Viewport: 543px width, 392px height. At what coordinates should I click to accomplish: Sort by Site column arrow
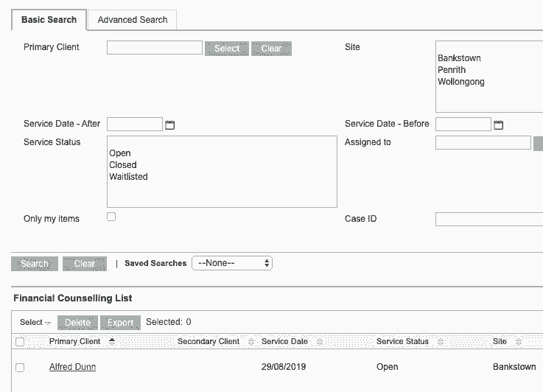coord(519,342)
